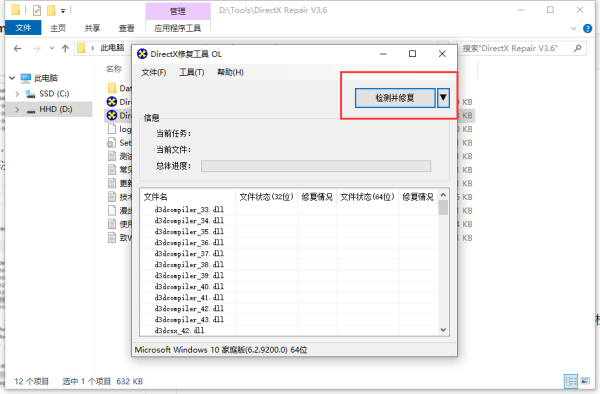Click quick access new folder icon
Screen dimensions: 600x394
click(x=51, y=10)
